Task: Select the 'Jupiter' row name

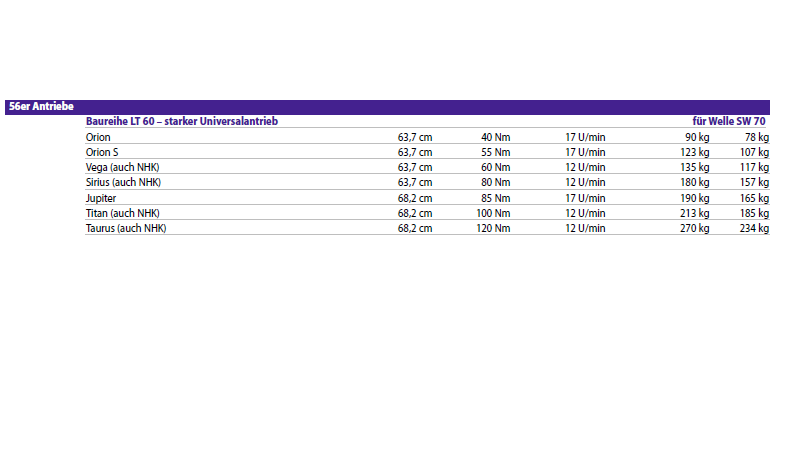Action: [101, 198]
